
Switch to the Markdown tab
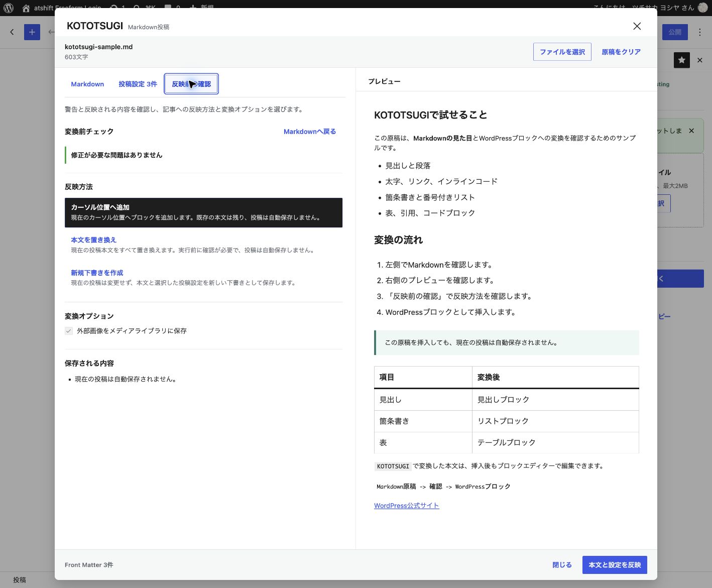click(x=87, y=84)
